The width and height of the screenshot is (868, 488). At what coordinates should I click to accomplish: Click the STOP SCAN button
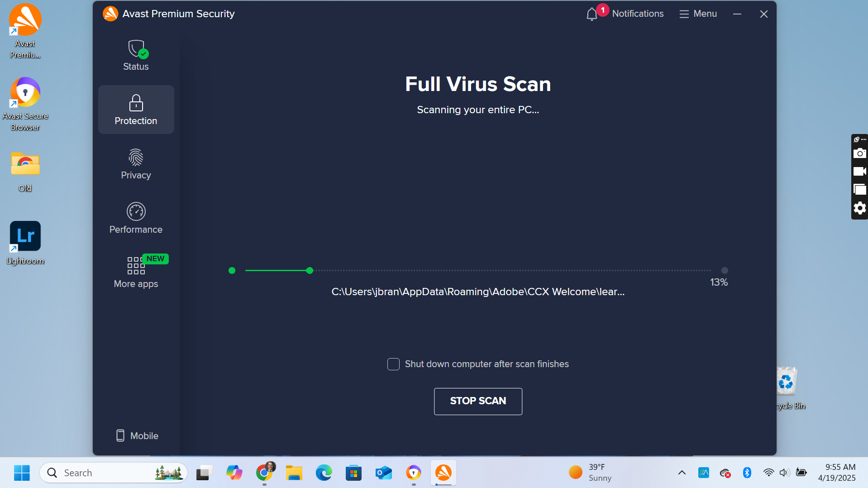pos(478,401)
